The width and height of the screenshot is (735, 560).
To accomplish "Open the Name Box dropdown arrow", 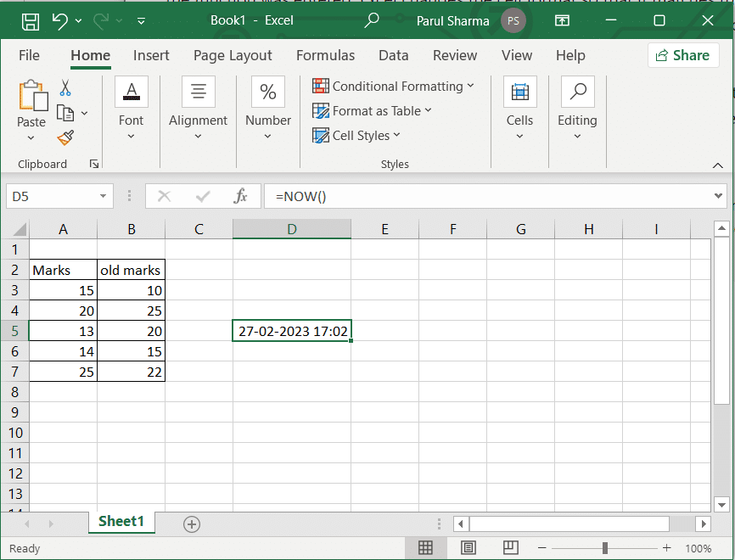I will (104, 196).
